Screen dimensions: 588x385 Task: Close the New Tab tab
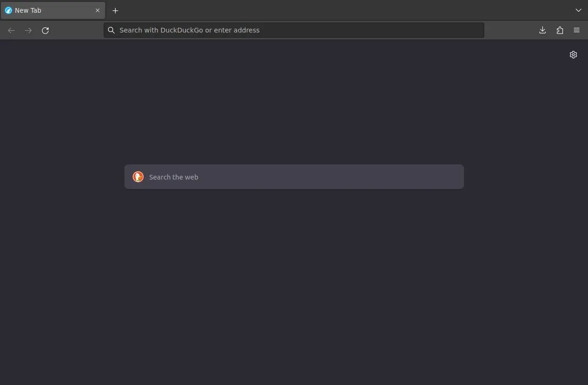[x=98, y=10]
